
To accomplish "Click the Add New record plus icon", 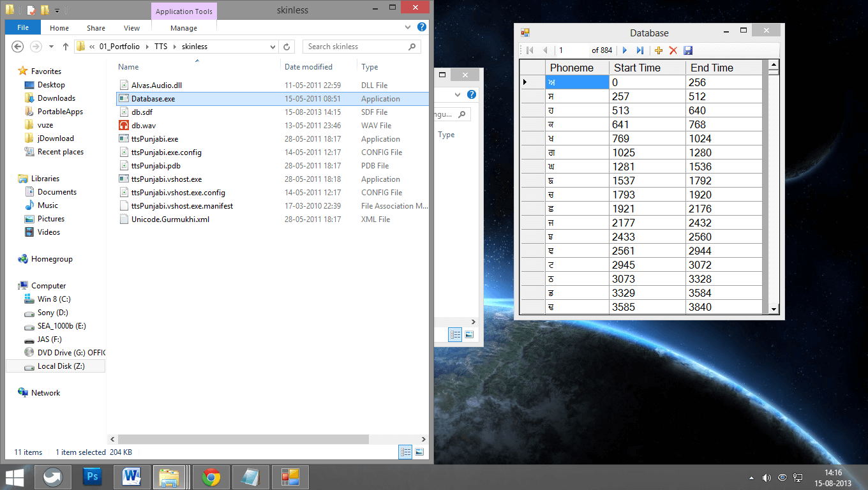I will click(659, 50).
